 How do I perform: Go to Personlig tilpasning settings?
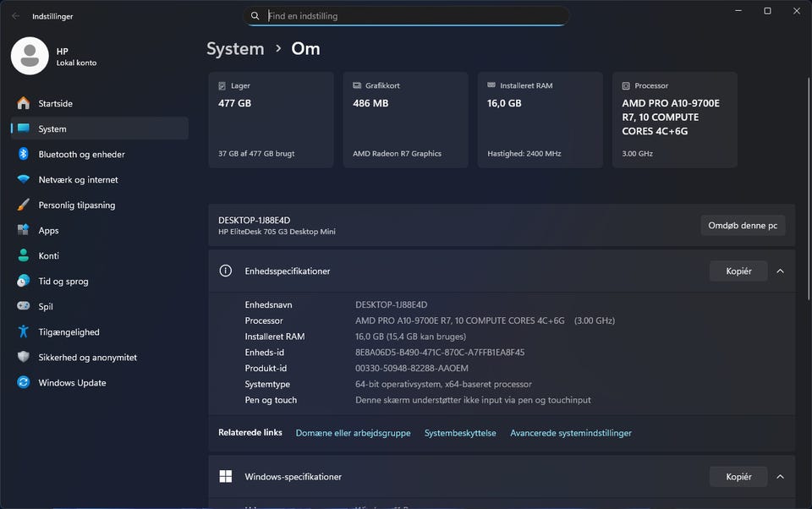pyautogui.click(x=76, y=205)
